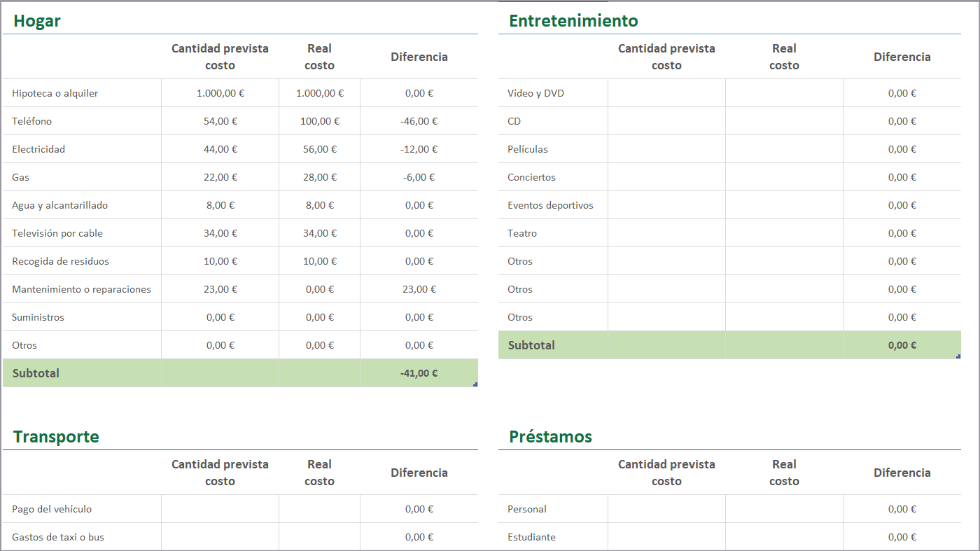Click the Hogar table resize handle
The width and height of the screenshot is (980, 551).
click(x=475, y=384)
